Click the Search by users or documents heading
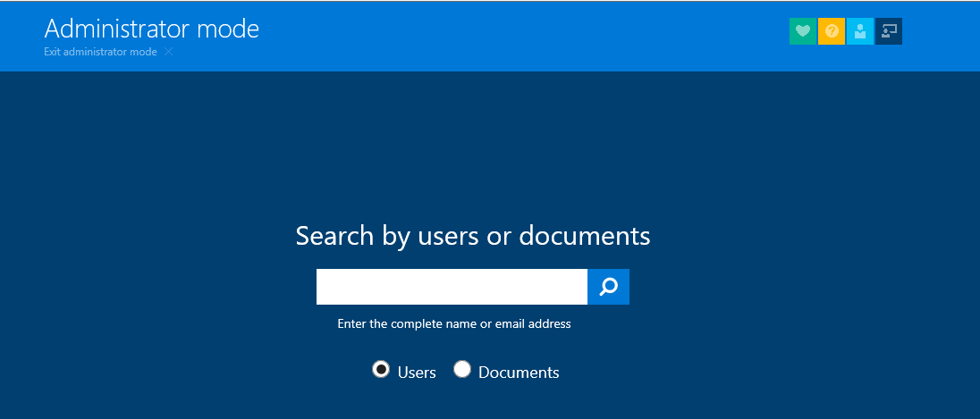The image size is (980, 419). [472, 236]
